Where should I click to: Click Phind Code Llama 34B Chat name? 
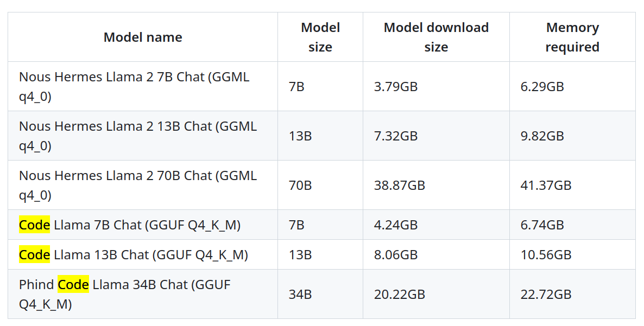click(x=142, y=294)
